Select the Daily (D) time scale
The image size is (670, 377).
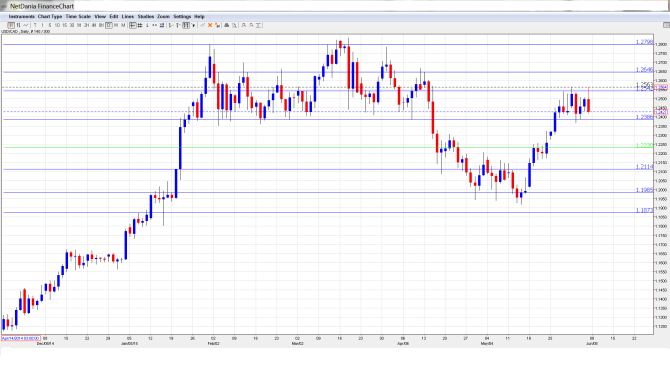click(x=109, y=26)
